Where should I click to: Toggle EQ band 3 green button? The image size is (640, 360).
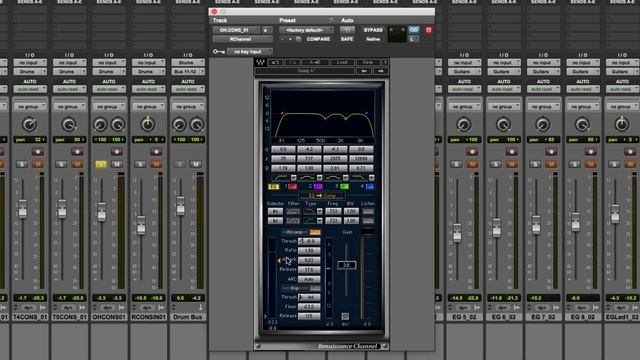344,187
